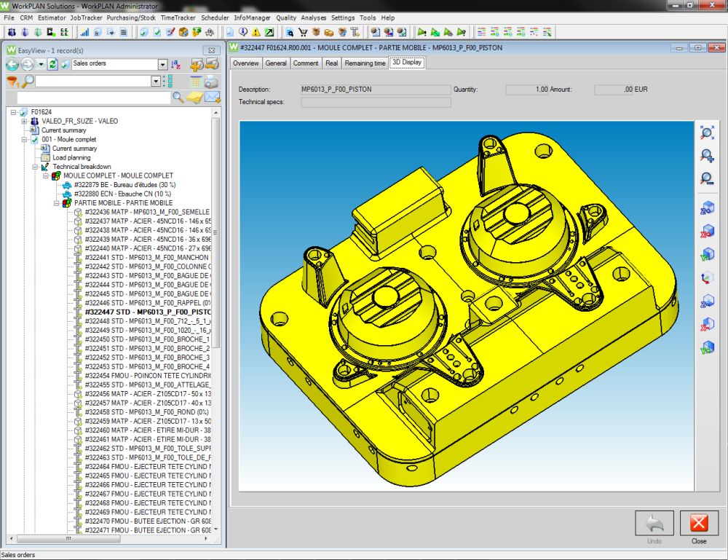Click the bar chart toolbar icon
This screenshot has width=728, height=560.
tap(84, 32)
